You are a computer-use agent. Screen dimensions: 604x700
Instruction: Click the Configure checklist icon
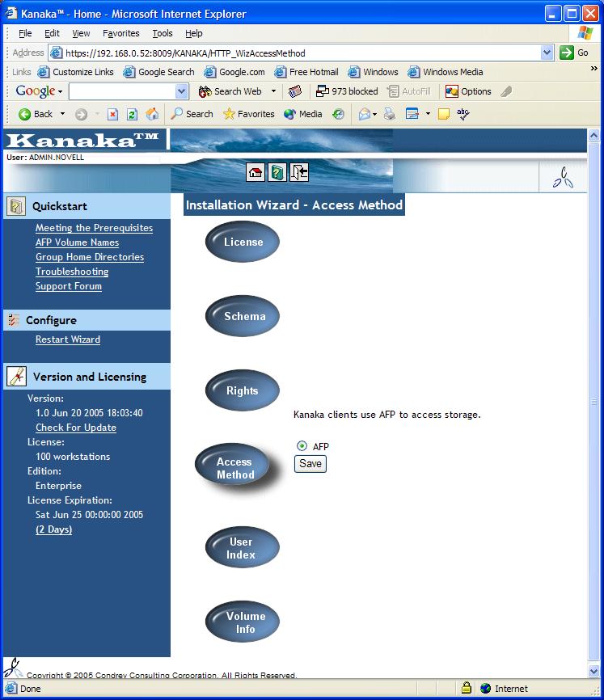(x=14, y=319)
